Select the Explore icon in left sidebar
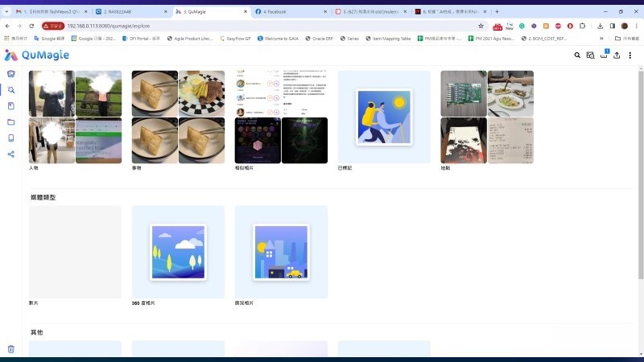644x362 pixels. point(11,90)
